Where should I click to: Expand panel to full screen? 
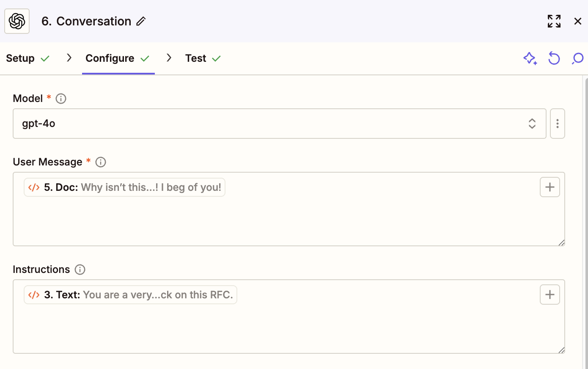click(554, 21)
